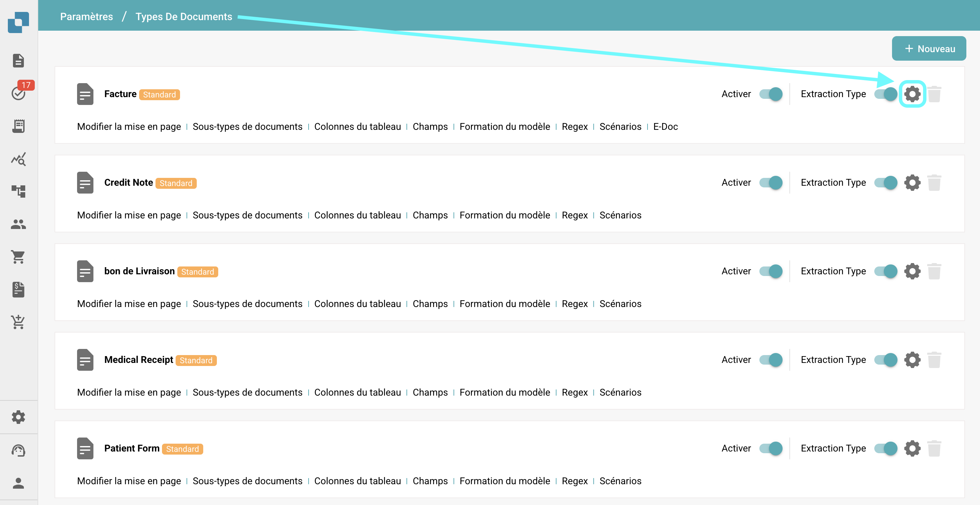This screenshot has width=980, height=505.
Task: Open gear settings for Medical Receipt
Action: coord(912,360)
